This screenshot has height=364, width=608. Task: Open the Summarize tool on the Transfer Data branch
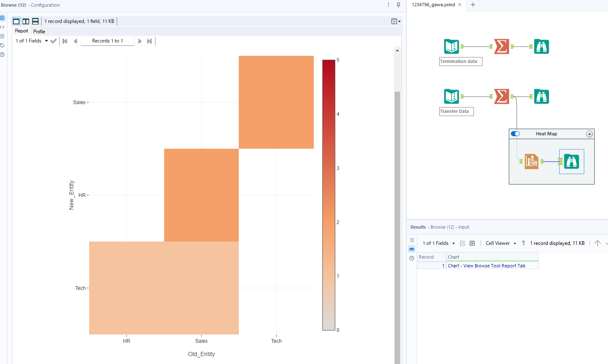pos(502,96)
